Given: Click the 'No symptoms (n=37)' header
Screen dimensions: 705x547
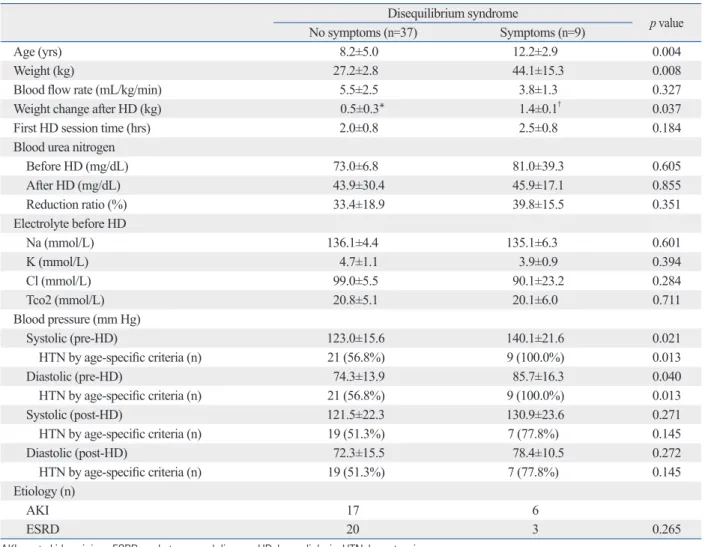Looking at the screenshot, I should 363,33.
